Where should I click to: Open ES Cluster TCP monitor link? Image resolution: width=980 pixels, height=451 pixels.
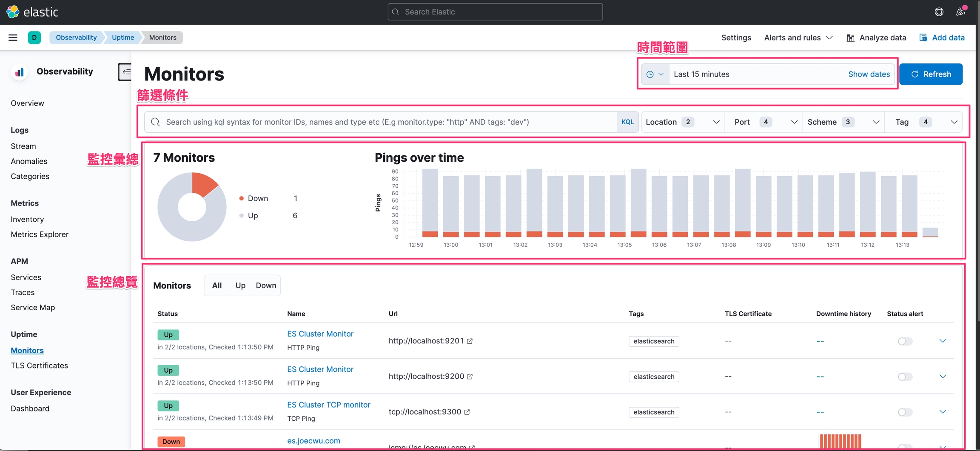(329, 405)
